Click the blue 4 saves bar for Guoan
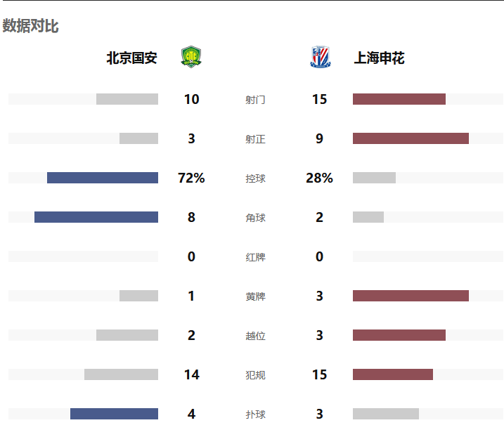 pyautogui.click(x=114, y=414)
